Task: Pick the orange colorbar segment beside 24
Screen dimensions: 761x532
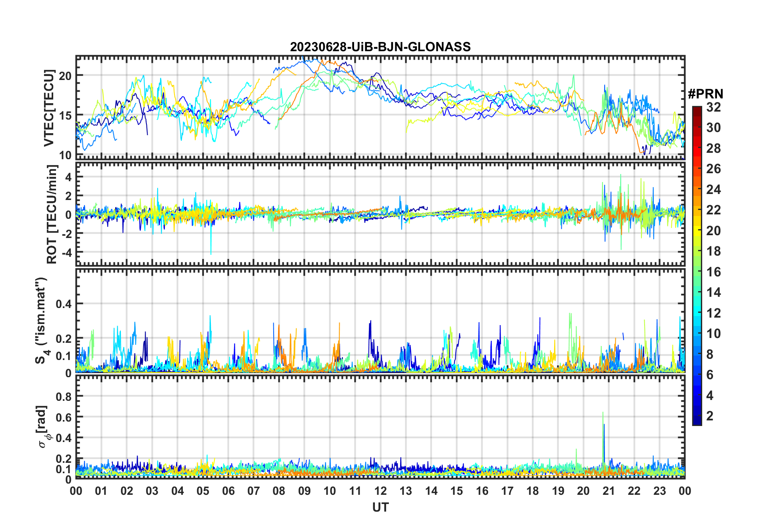Action: point(697,190)
